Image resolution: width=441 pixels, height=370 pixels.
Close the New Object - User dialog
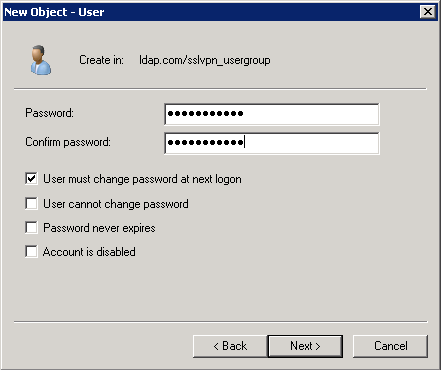428,12
